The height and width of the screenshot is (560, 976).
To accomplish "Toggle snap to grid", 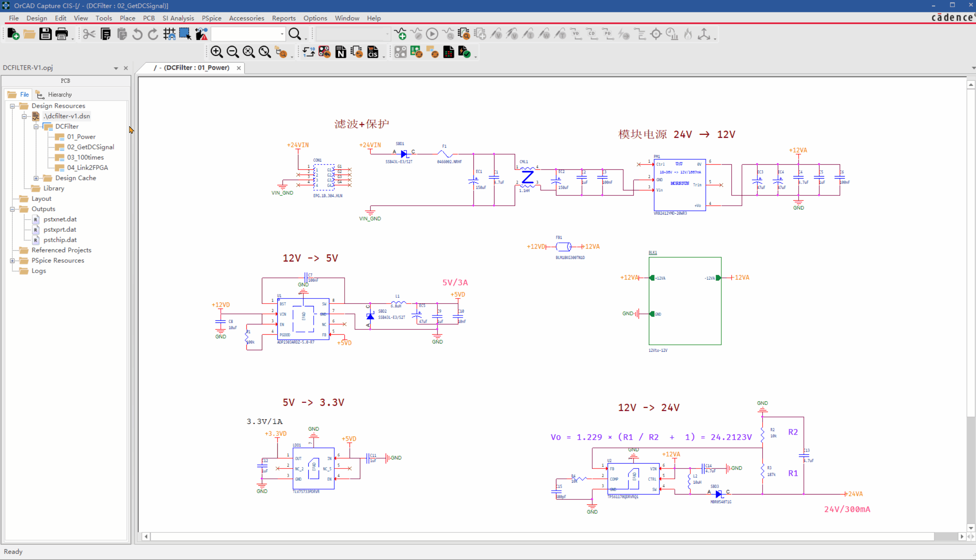I will tap(169, 34).
